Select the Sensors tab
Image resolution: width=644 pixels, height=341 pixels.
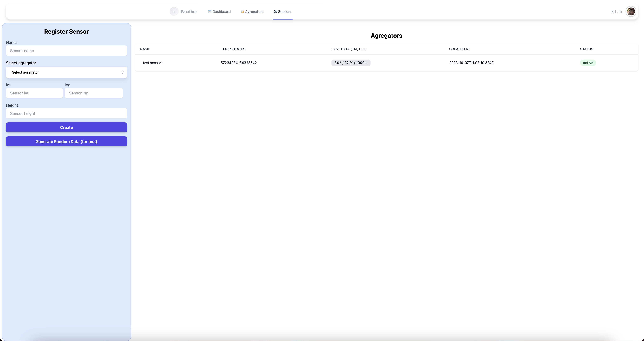click(283, 11)
